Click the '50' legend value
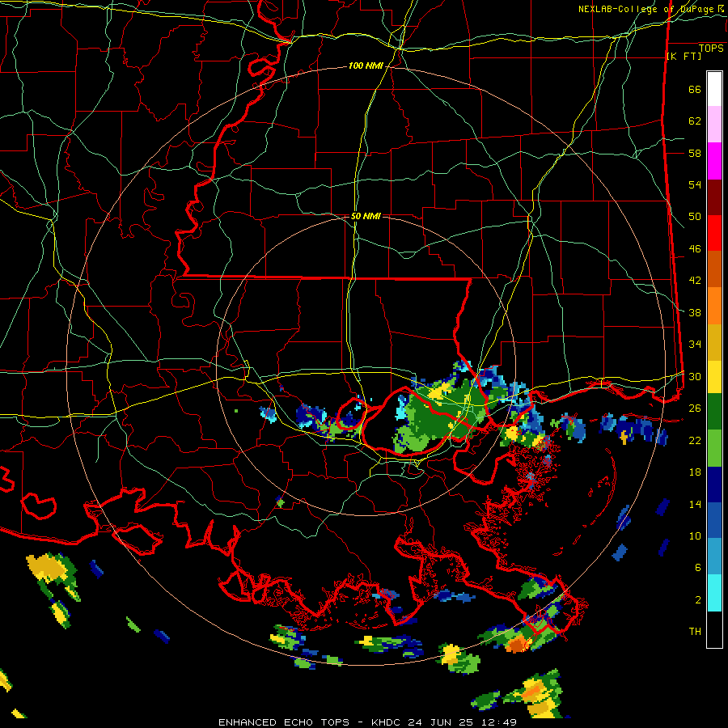 (x=695, y=217)
